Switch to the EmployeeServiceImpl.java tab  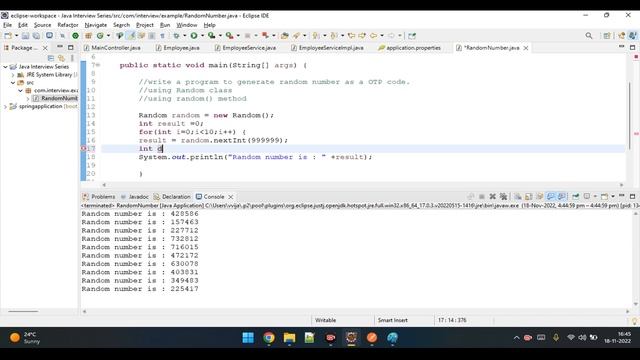[x=327, y=48]
